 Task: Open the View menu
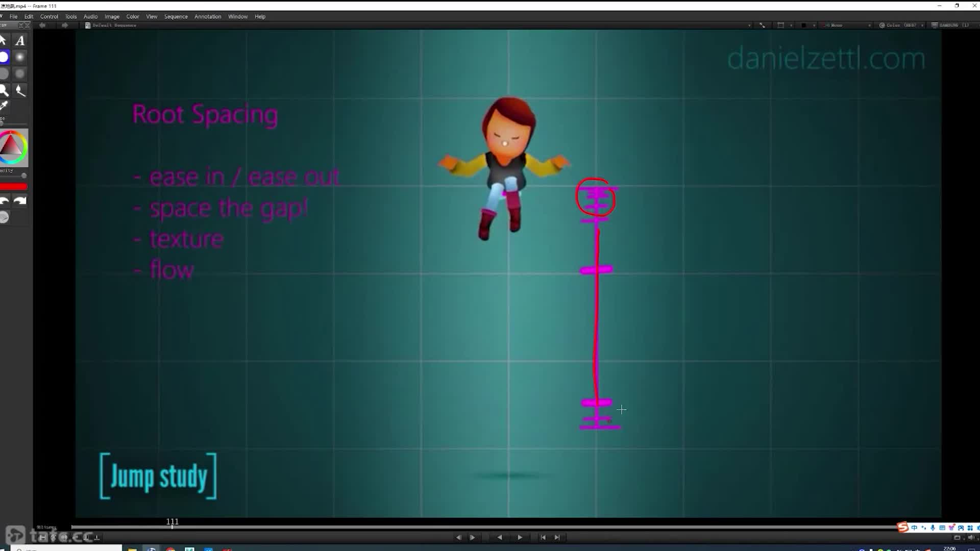pyautogui.click(x=152, y=16)
